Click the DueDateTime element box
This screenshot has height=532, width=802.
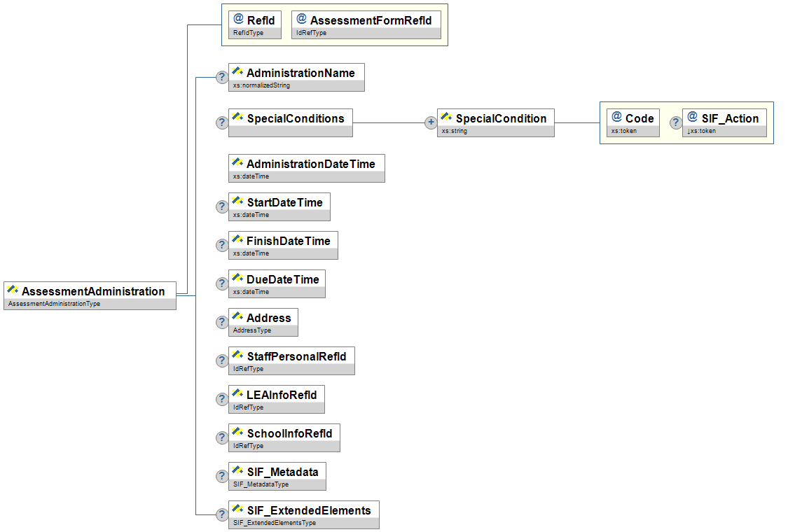coord(277,283)
